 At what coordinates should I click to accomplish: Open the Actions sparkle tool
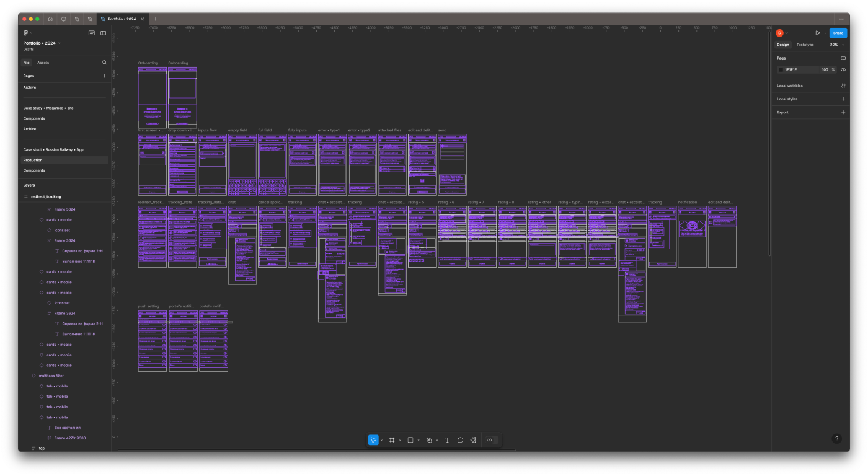pos(473,440)
